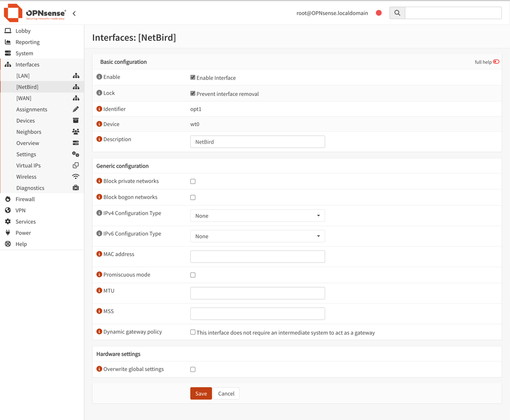This screenshot has height=420, width=510.
Task: Collapse the sidebar with the chevron arrow
Action: coord(74,14)
